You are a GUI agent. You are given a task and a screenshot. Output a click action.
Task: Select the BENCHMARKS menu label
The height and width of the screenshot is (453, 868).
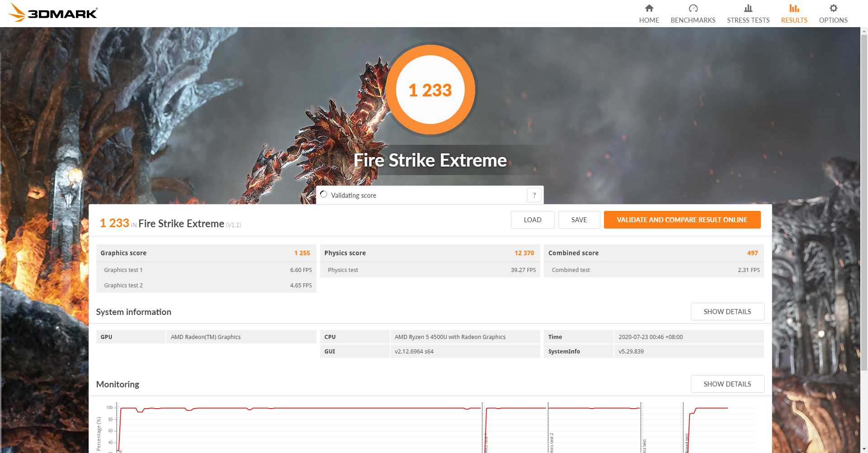click(693, 20)
